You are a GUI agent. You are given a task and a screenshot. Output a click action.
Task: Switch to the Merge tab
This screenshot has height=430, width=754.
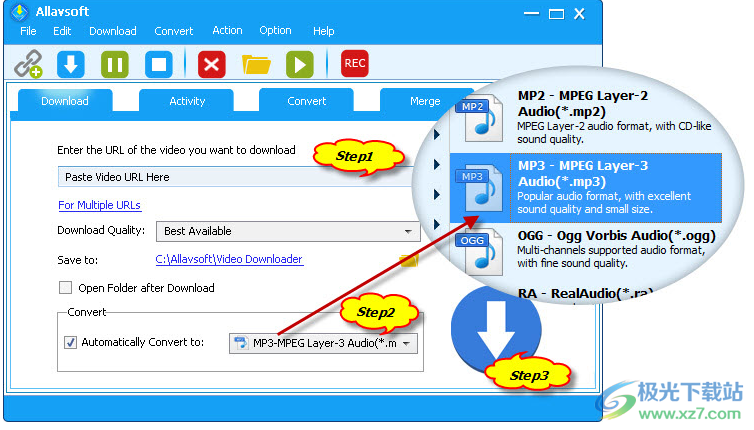[x=425, y=101]
